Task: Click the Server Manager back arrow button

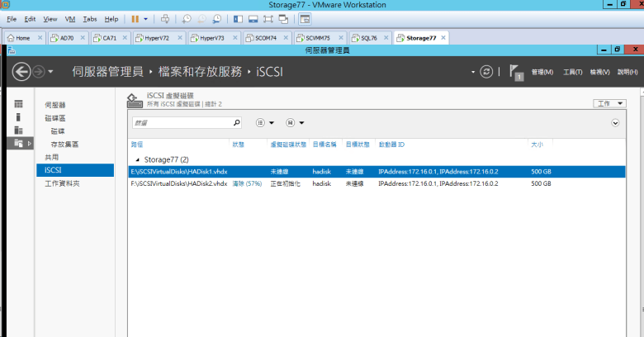Action: (x=21, y=72)
